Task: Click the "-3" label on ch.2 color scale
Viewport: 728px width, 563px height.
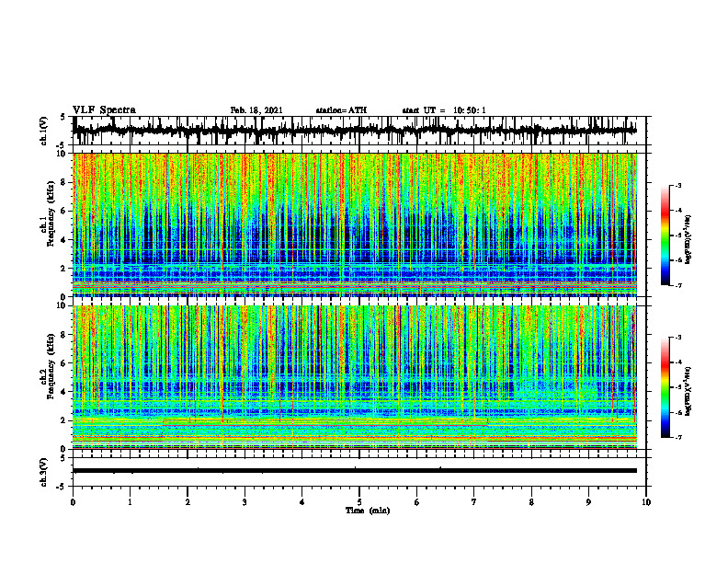Action: 677,338
